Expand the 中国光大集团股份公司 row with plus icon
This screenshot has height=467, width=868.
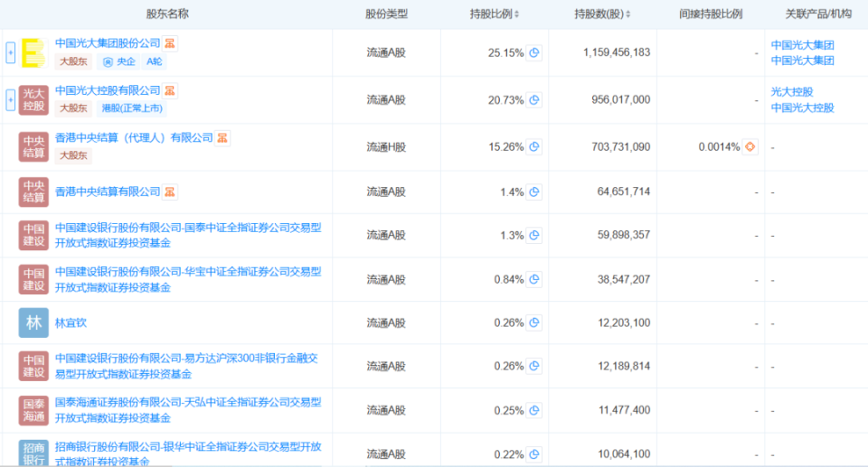coord(10,52)
